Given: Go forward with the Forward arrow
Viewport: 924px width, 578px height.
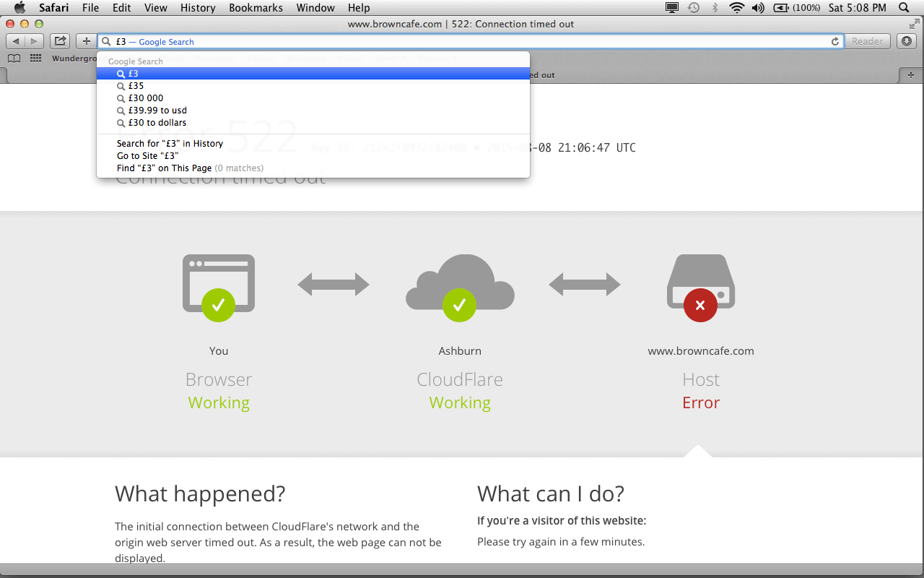Looking at the screenshot, I should pyautogui.click(x=35, y=41).
